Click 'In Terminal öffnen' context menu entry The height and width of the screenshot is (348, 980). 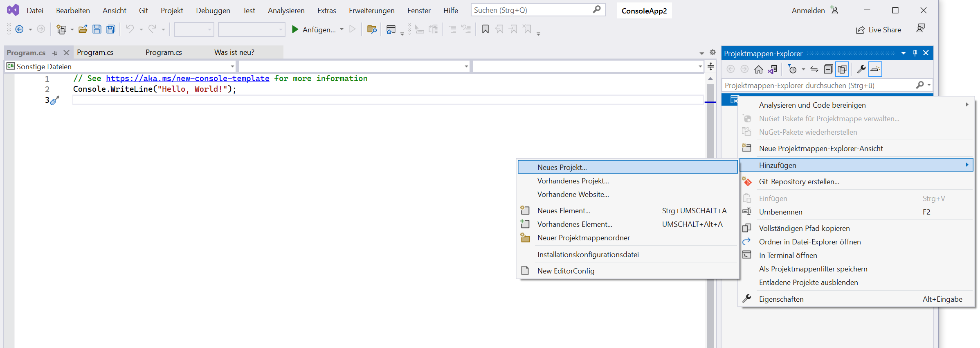[x=856, y=255]
